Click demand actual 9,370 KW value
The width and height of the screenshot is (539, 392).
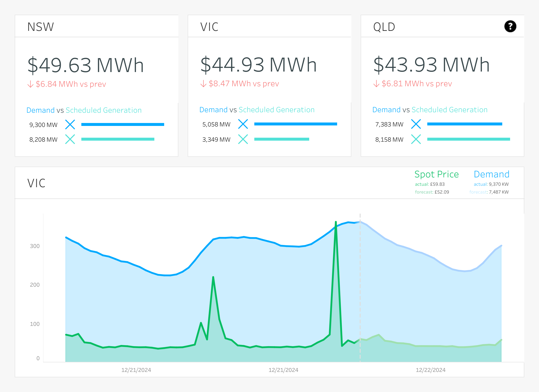499,184
